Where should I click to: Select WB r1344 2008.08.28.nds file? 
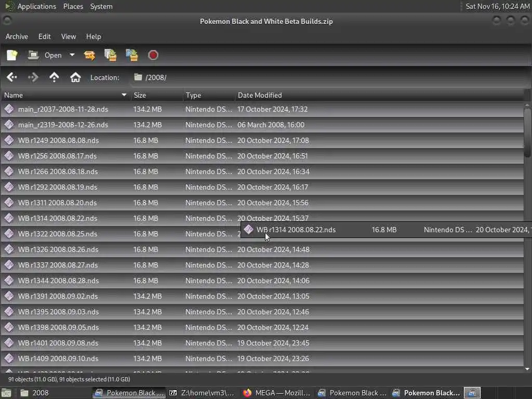[262, 281]
